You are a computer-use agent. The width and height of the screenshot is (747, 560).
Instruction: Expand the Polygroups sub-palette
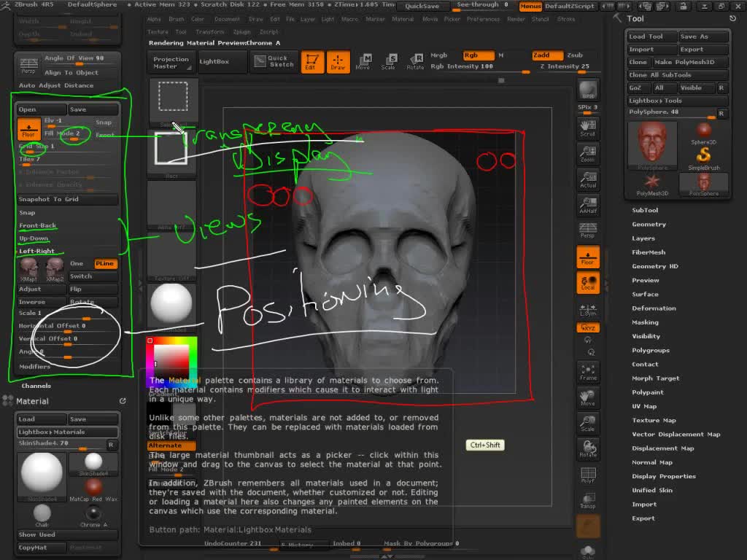point(651,351)
